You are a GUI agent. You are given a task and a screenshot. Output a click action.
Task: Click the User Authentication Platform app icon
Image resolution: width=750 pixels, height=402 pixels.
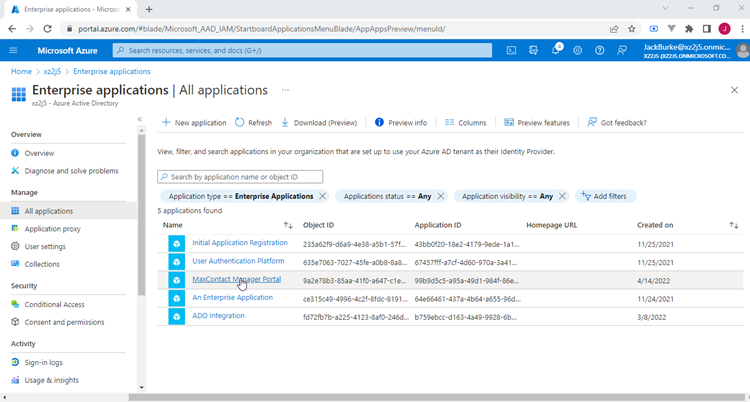tap(176, 262)
